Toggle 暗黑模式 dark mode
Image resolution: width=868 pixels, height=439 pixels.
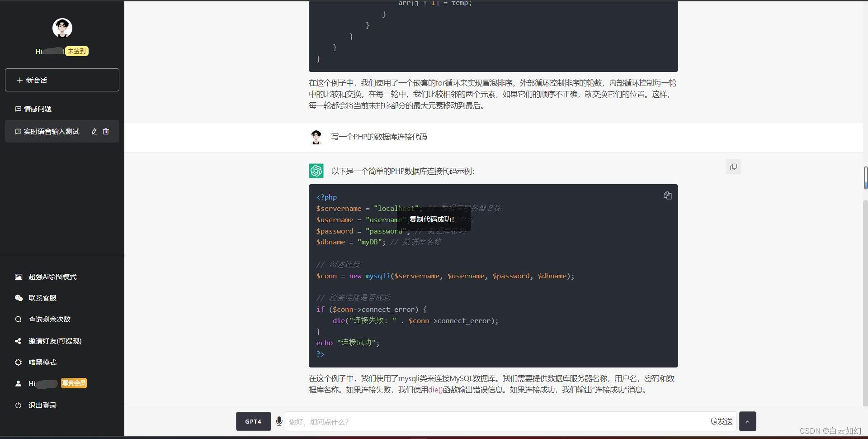coord(42,362)
